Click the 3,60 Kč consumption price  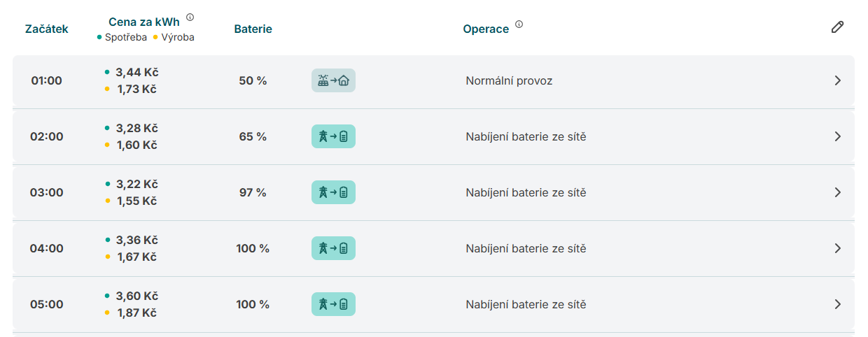pyautogui.click(x=136, y=296)
